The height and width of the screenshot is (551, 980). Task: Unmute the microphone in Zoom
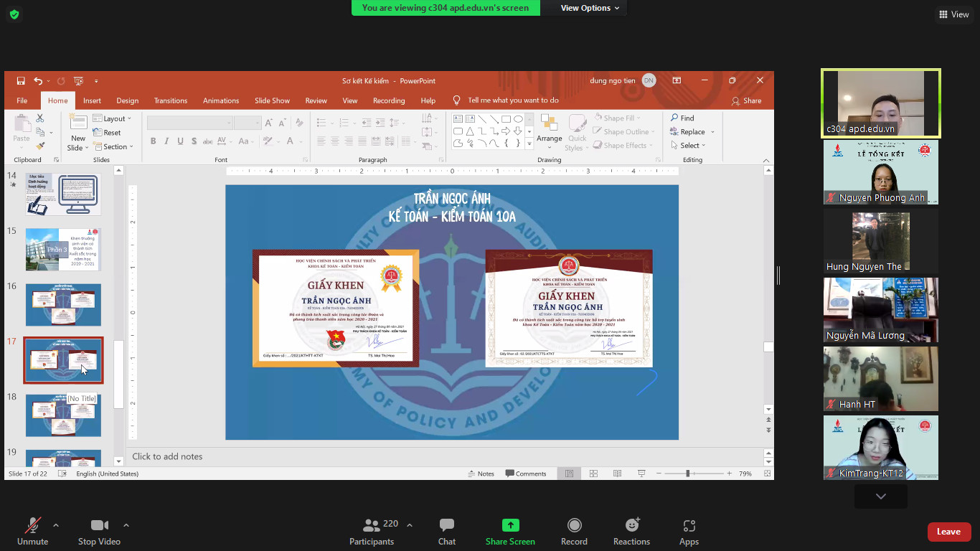(32, 526)
